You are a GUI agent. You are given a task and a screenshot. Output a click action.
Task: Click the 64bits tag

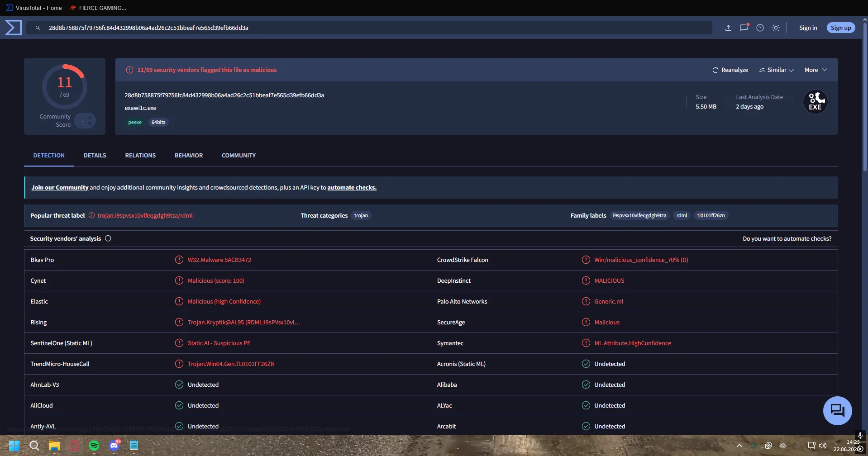pyautogui.click(x=158, y=122)
